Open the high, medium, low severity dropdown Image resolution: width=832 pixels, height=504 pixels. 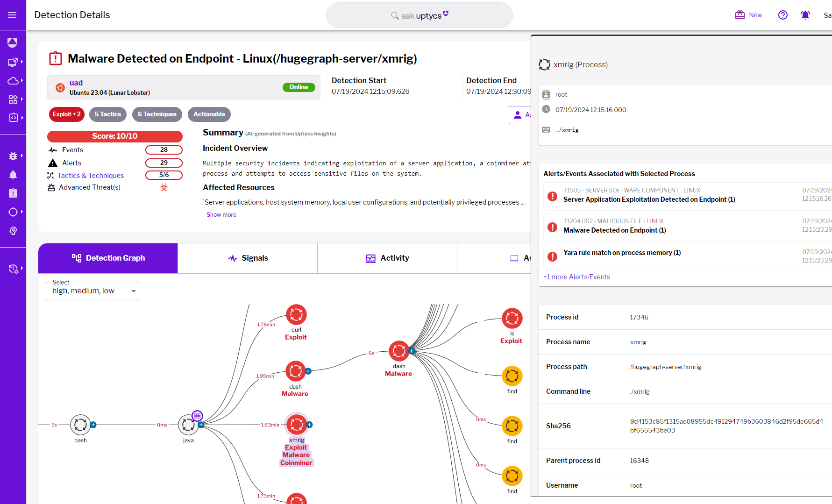[x=92, y=291]
